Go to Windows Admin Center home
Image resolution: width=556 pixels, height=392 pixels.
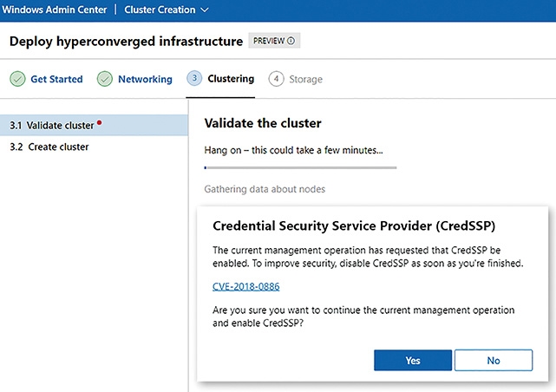point(55,10)
